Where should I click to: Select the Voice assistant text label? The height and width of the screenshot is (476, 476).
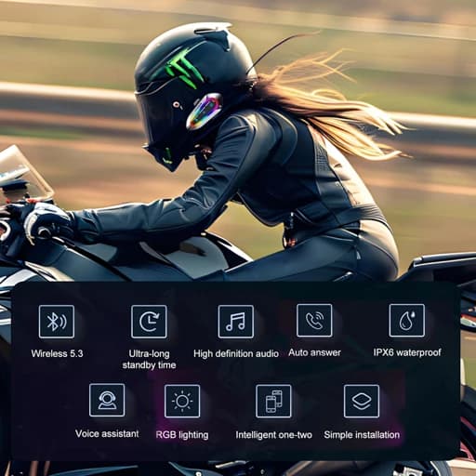pyautogui.click(x=107, y=433)
